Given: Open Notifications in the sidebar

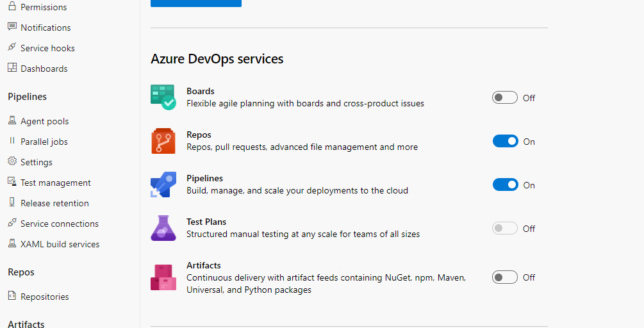Looking at the screenshot, I should 45,28.
